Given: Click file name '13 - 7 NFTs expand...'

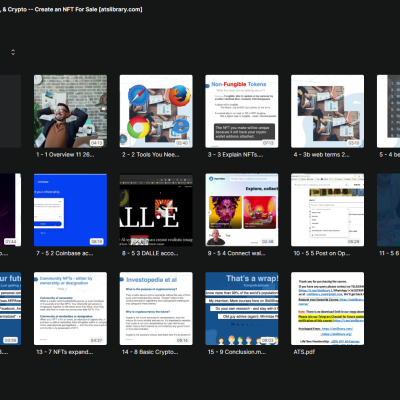Looking at the screenshot, I should [65, 352].
